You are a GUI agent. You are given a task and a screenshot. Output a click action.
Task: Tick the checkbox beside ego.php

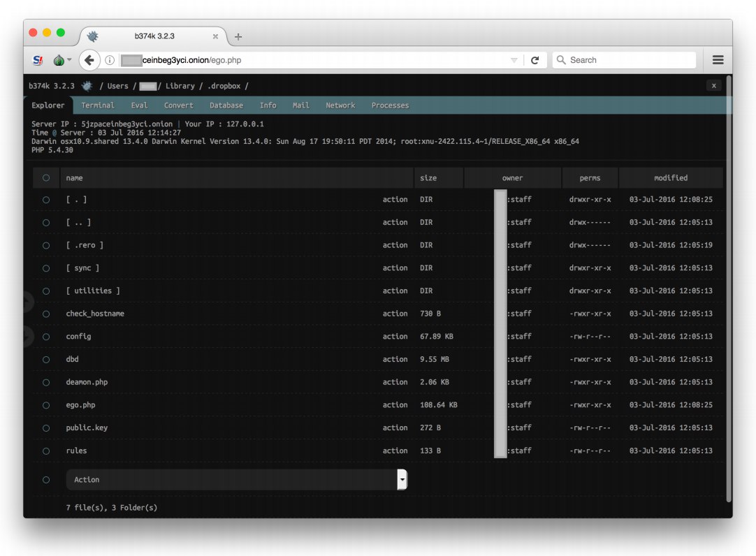46,405
